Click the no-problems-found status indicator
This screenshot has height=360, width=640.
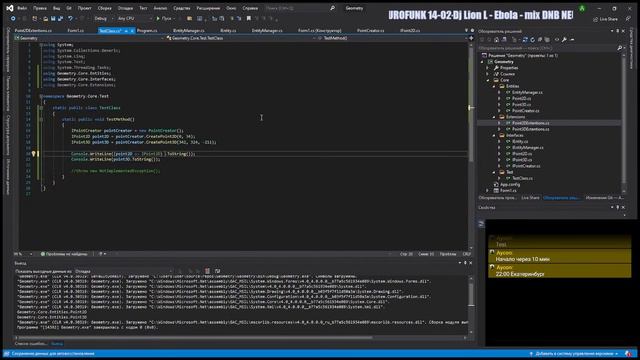pos(64,254)
